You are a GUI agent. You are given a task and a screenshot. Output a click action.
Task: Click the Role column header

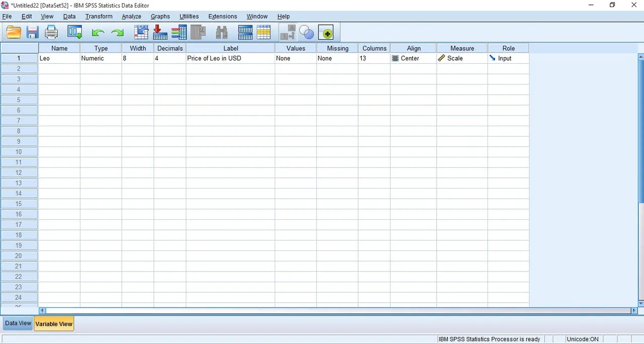coord(509,48)
